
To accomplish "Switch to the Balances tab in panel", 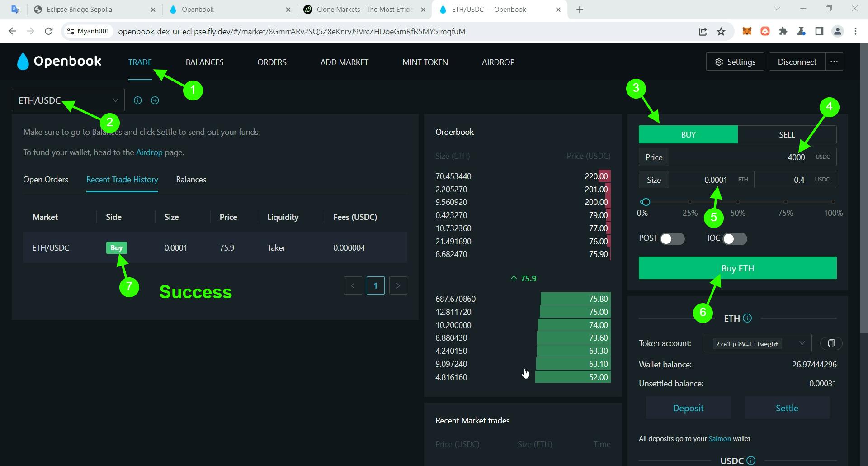I will (x=191, y=180).
